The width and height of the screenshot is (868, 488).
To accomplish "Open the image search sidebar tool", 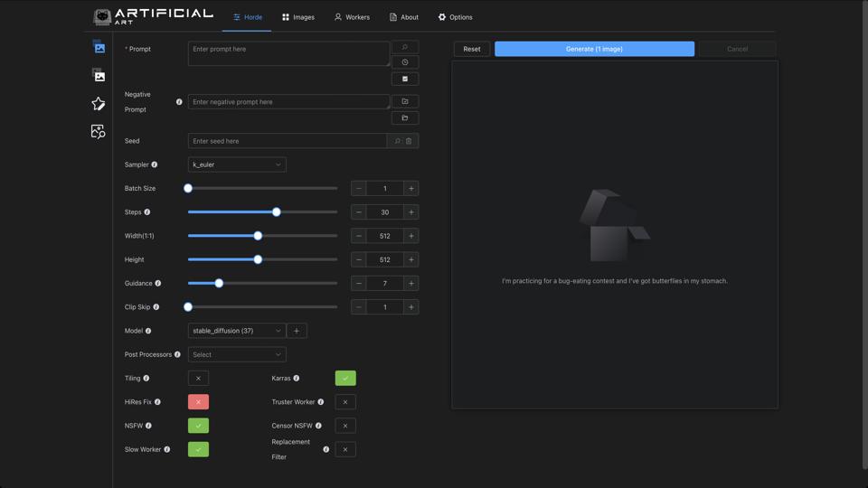I will point(99,132).
